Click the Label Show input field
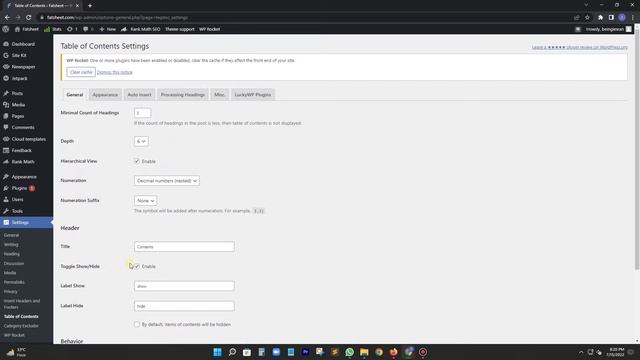 pyautogui.click(x=184, y=286)
